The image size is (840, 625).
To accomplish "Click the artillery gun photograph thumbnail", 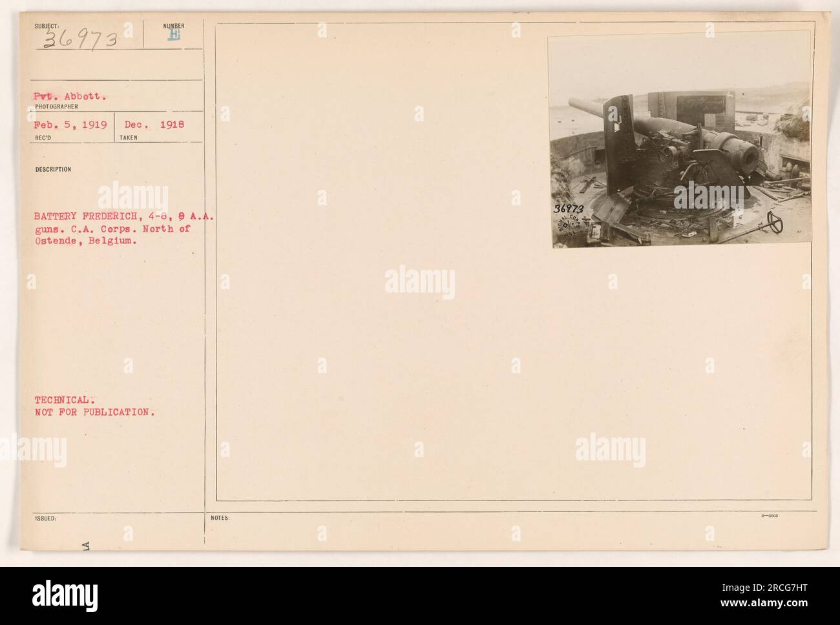I will click(680, 139).
